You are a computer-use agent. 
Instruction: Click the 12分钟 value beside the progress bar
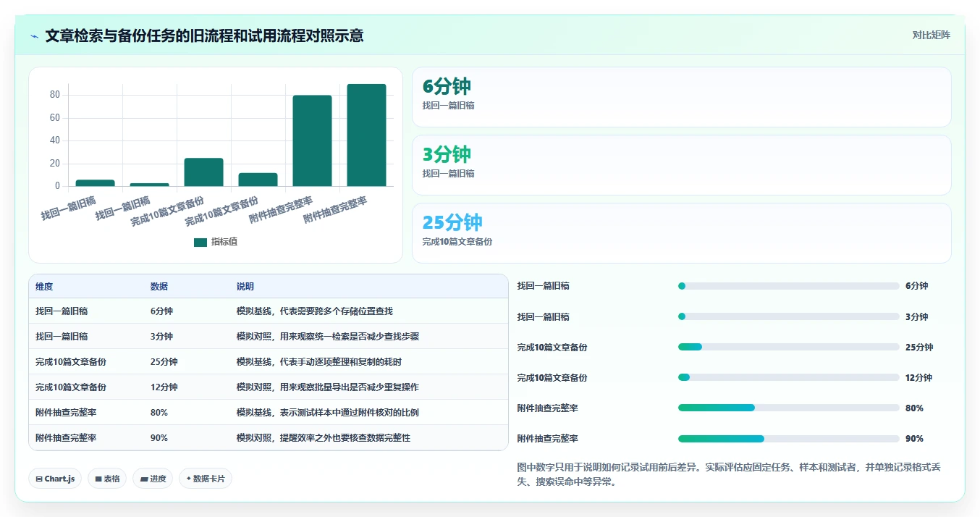point(919,377)
